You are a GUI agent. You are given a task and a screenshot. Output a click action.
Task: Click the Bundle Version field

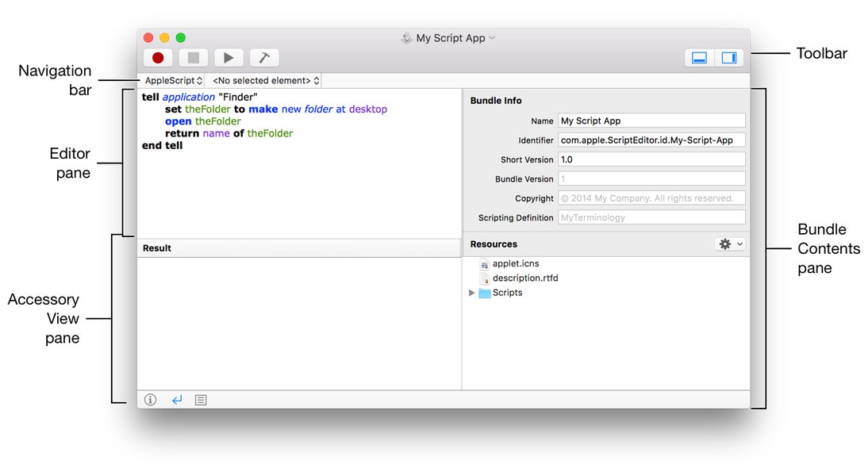651,178
